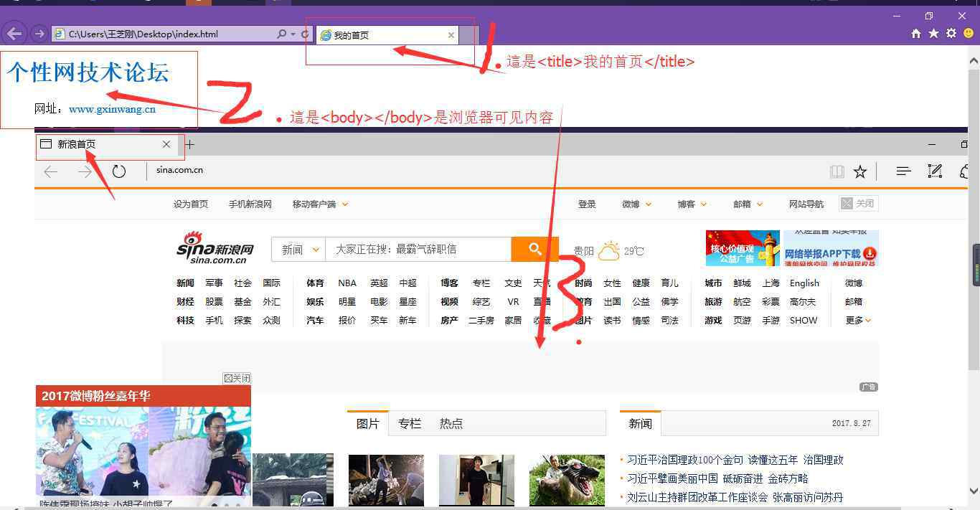980x510 pixels.
Task: Go back in the Edge window
Action: pyautogui.click(x=50, y=171)
